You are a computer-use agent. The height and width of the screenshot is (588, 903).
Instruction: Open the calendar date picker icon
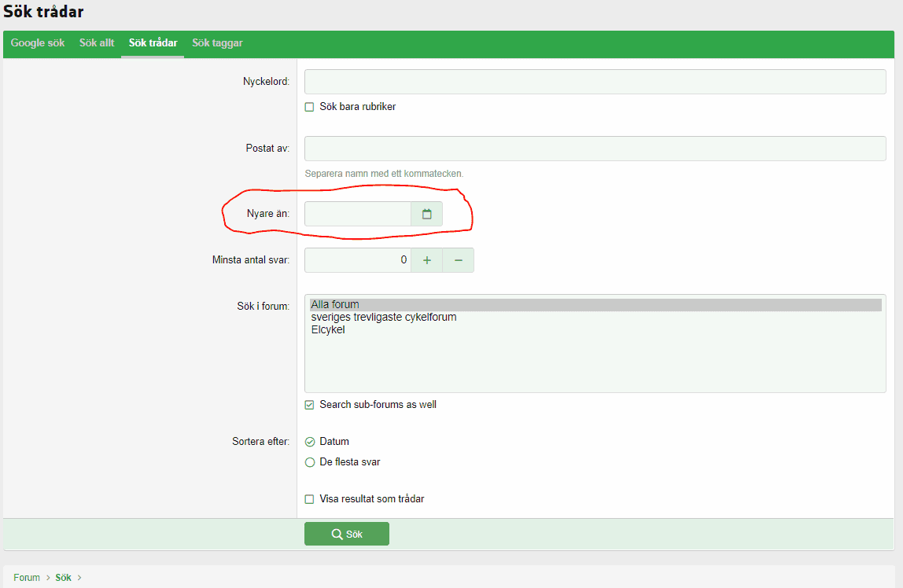426,214
